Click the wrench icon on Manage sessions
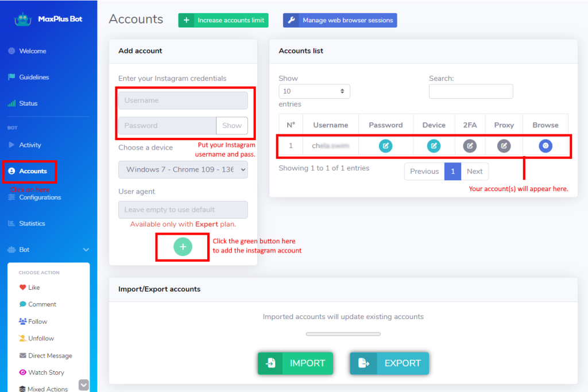This screenshot has height=392, width=588. coord(291,20)
